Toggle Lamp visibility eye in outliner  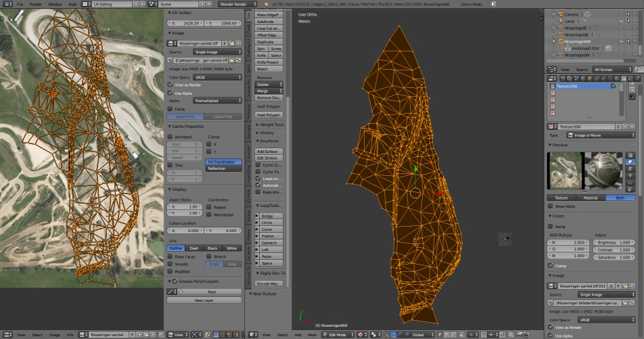pos(622,21)
